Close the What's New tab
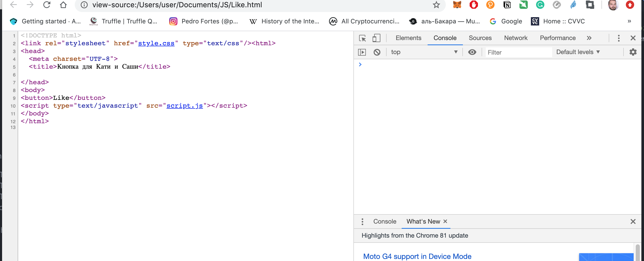 (445, 221)
